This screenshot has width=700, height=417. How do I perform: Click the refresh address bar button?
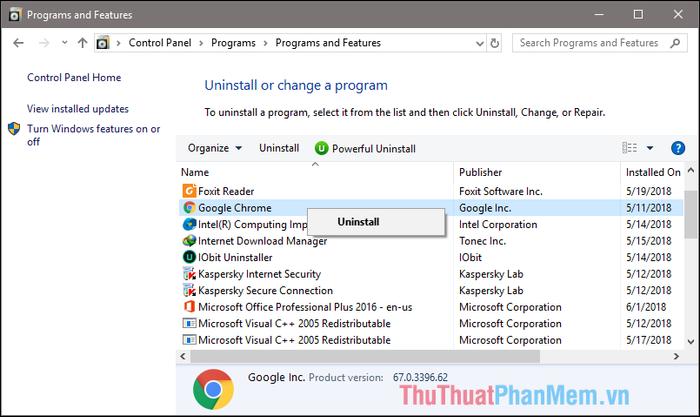tap(495, 43)
